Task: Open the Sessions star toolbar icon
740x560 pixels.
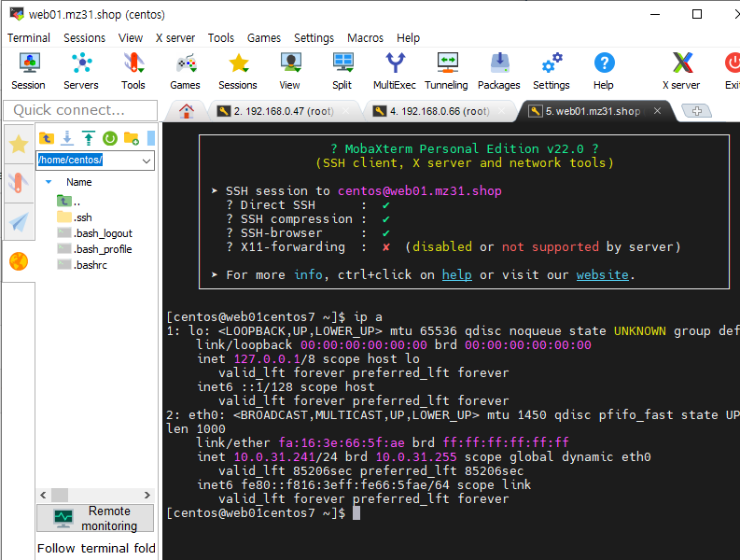Action: 238,71
